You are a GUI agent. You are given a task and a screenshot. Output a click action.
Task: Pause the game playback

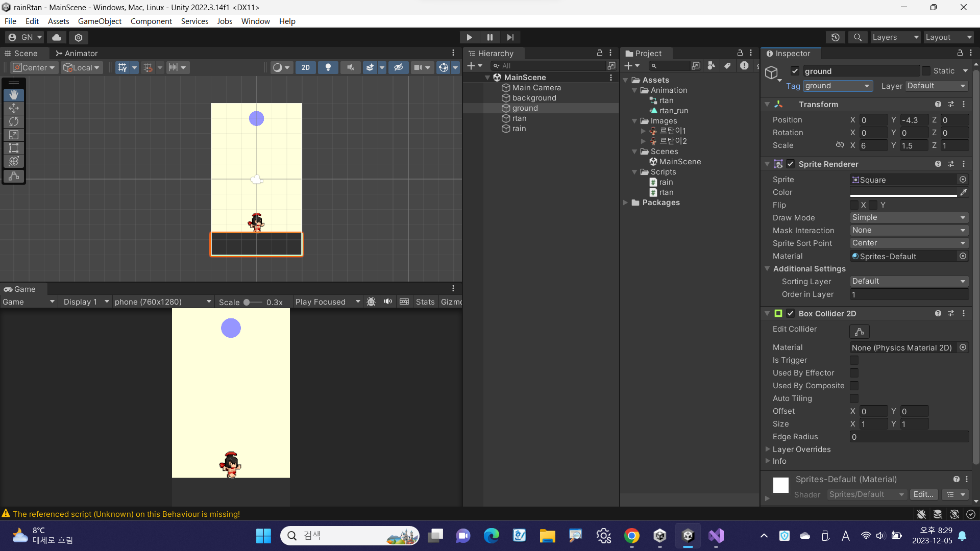click(x=490, y=37)
